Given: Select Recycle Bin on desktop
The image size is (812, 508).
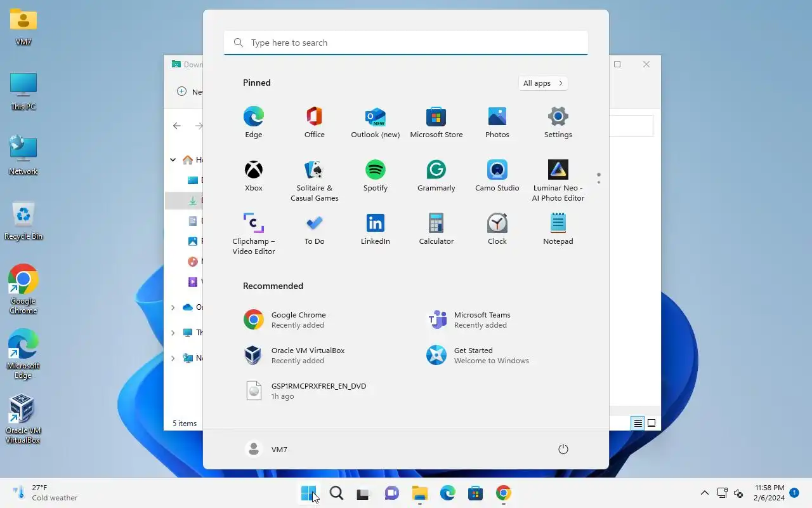Looking at the screenshot, I should coord(23,221).
